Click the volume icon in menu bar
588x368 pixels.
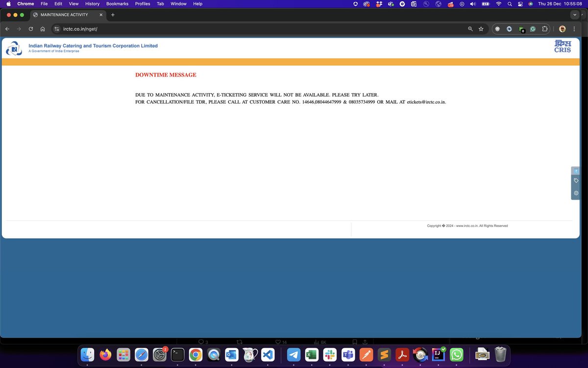point(473,3)
